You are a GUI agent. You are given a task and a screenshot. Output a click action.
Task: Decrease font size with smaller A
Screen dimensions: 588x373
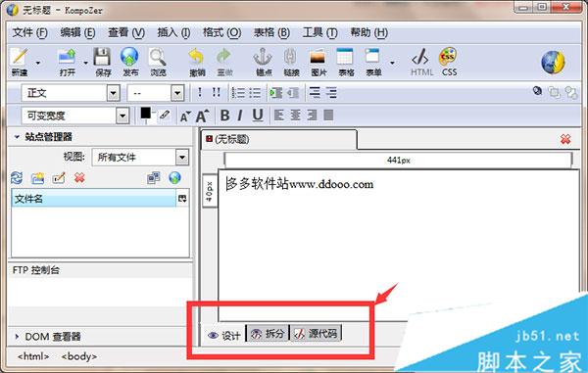click(185, 117)
